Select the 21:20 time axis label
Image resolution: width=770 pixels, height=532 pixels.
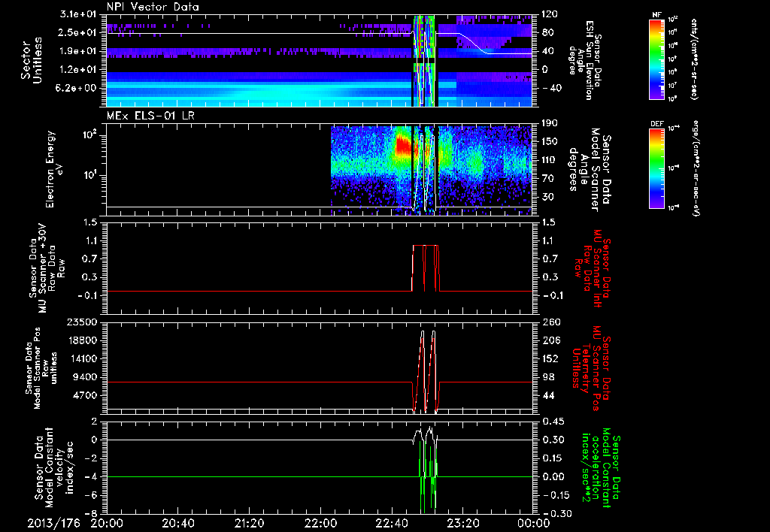(x=249, y=523)
